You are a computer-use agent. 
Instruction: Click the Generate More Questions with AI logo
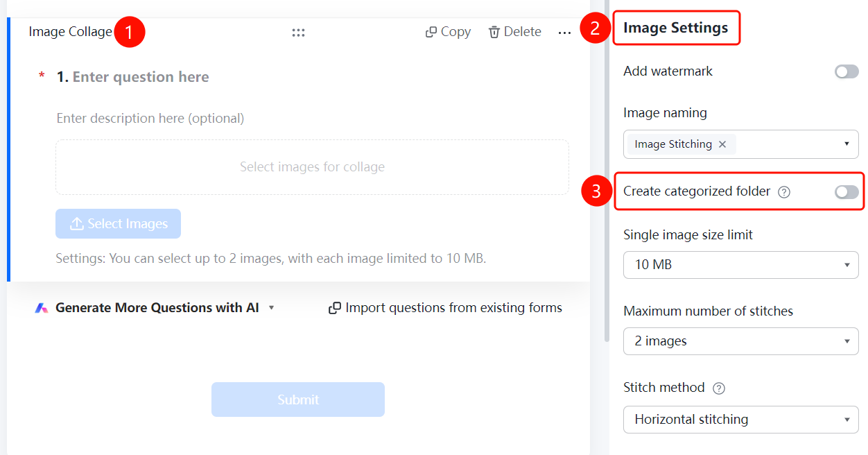(x=42, y=308)
